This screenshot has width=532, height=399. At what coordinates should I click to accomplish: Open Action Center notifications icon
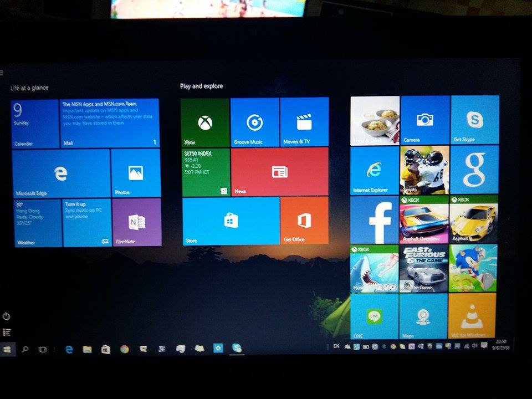tap(484, 346)
